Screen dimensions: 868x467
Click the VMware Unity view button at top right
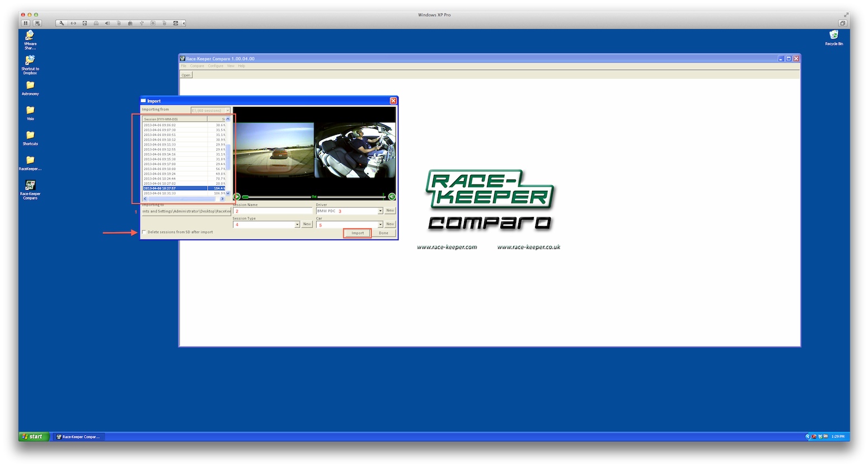842,23
